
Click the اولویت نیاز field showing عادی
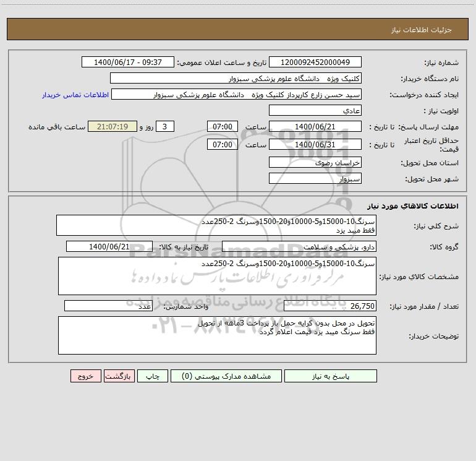click(x=315, y=110)
